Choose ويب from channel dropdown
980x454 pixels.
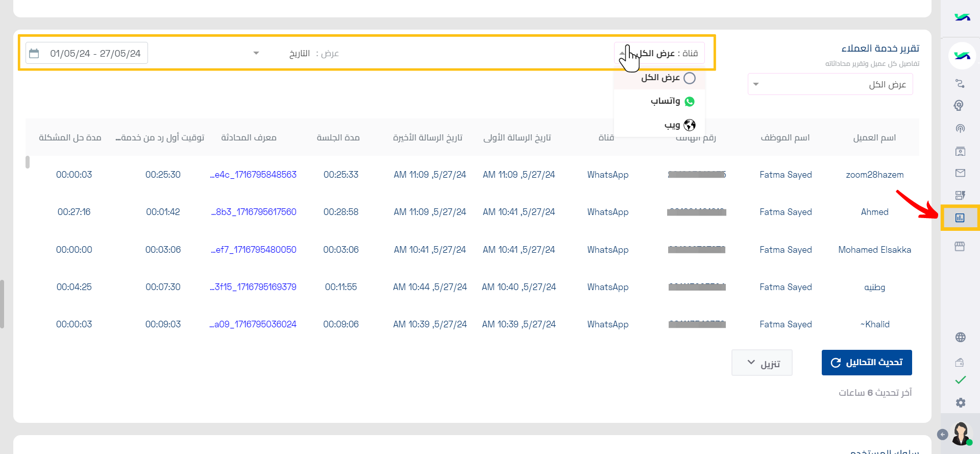click(659, 125)
